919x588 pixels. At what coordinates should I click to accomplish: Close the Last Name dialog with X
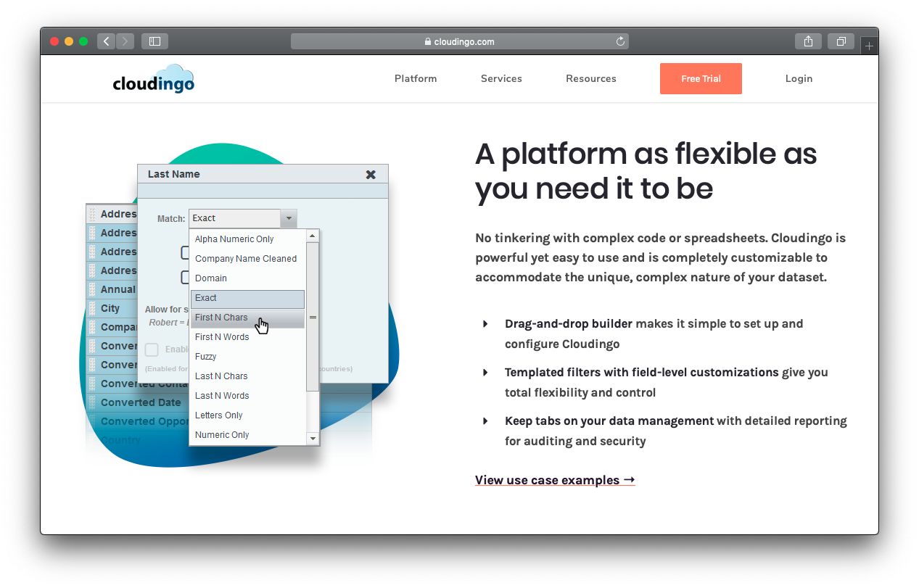[x=371, y=174]
